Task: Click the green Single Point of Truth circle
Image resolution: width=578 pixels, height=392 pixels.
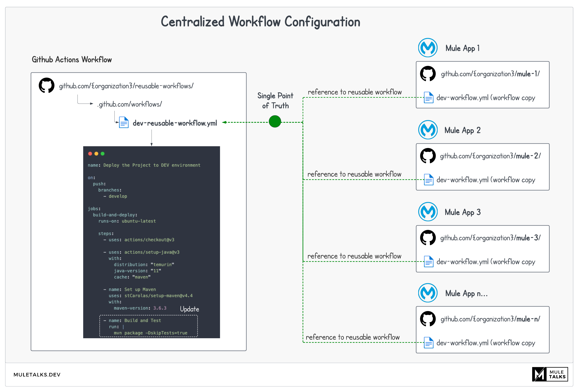Action: point(275,122)
